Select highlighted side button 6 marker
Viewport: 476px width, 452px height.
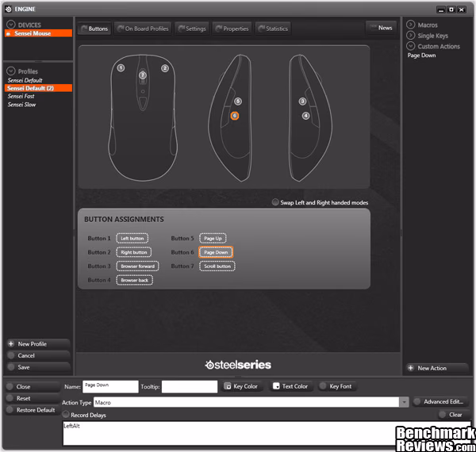tap(234, 116)
